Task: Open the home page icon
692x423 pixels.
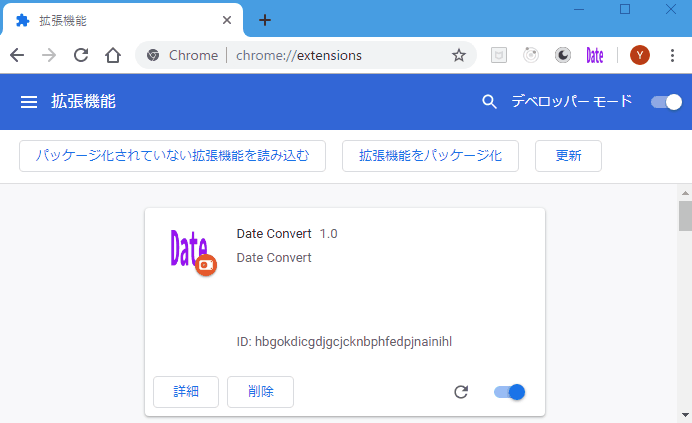Action: [x=113, y=55]
